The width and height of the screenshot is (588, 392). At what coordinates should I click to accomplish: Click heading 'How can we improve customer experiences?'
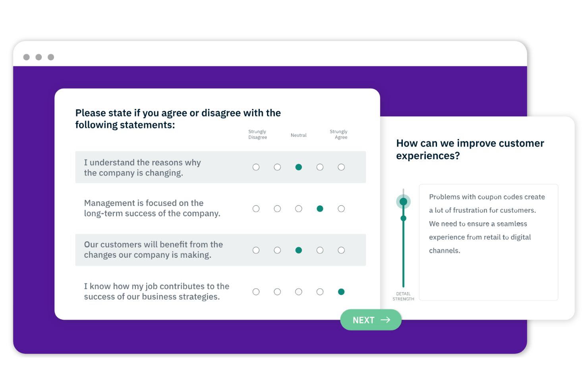[x=470, y=149]
